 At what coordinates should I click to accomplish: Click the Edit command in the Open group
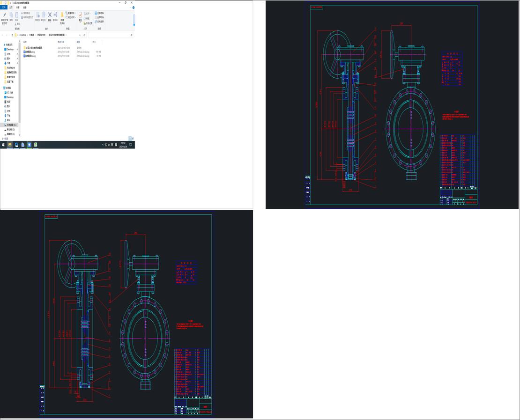[x=88, y=19]
